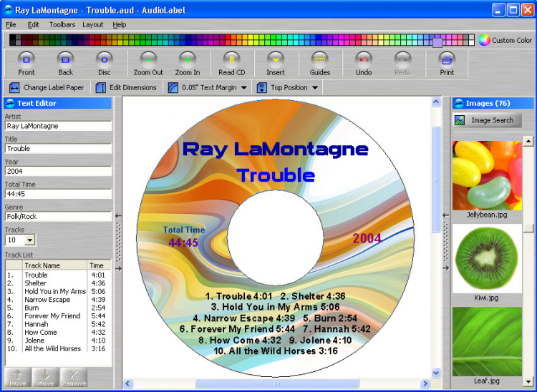Screen dimensions: 537x392
Task: Open the Custom Color picker
Action: point(505,40)
